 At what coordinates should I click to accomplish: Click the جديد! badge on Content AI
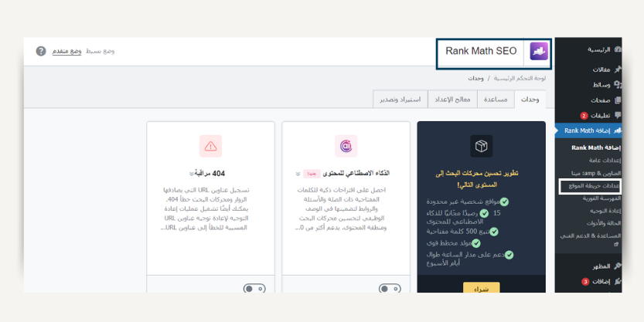pyautogui.click(x=312, y=174)
